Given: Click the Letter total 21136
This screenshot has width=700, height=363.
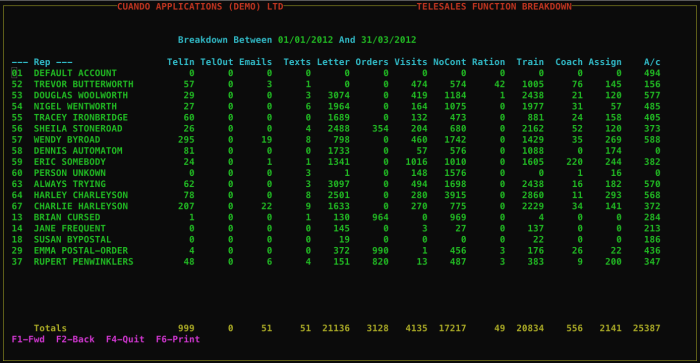Looking at the screenshot, I should [336, 328].
